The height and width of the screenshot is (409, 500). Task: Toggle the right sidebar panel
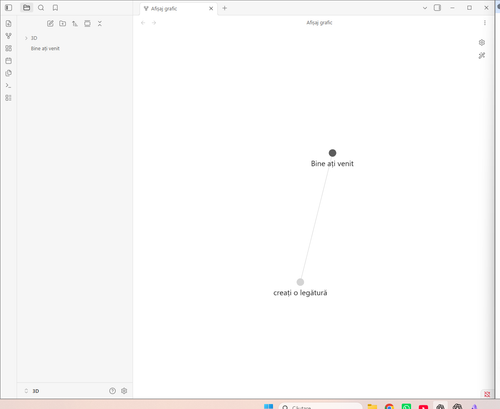[437, 8]
